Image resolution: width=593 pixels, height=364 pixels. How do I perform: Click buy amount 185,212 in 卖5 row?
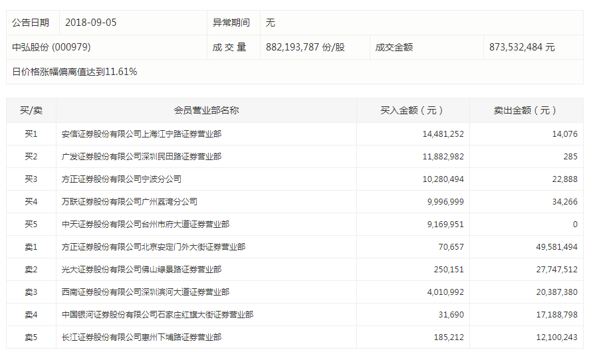[449, 337]
